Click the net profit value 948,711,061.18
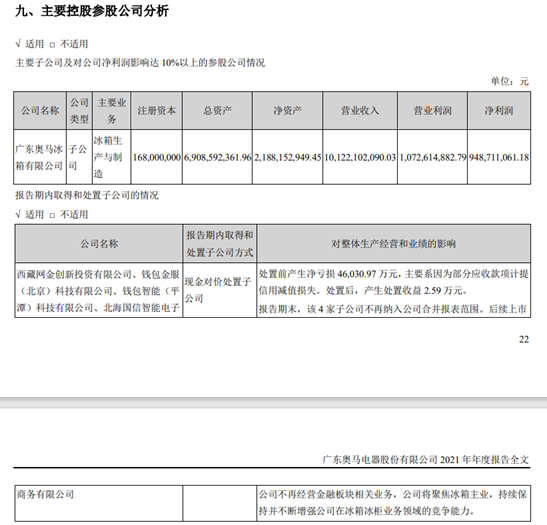 tap(499, 157)
